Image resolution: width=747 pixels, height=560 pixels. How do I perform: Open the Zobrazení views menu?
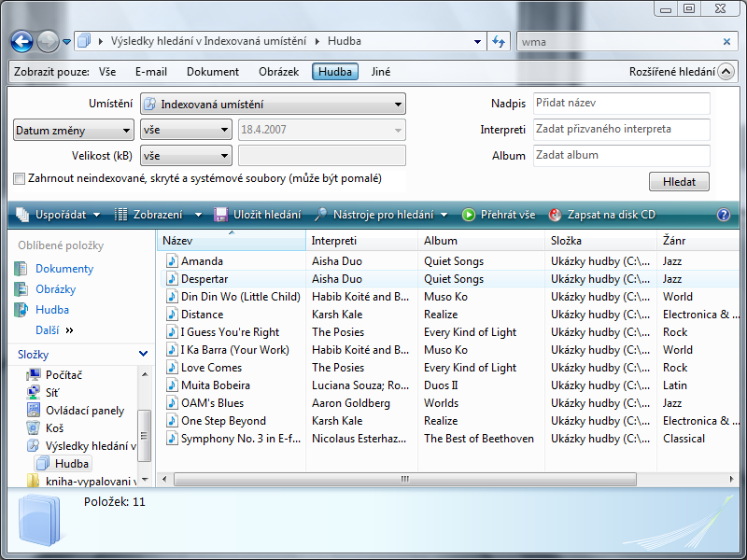click(158, 215)
